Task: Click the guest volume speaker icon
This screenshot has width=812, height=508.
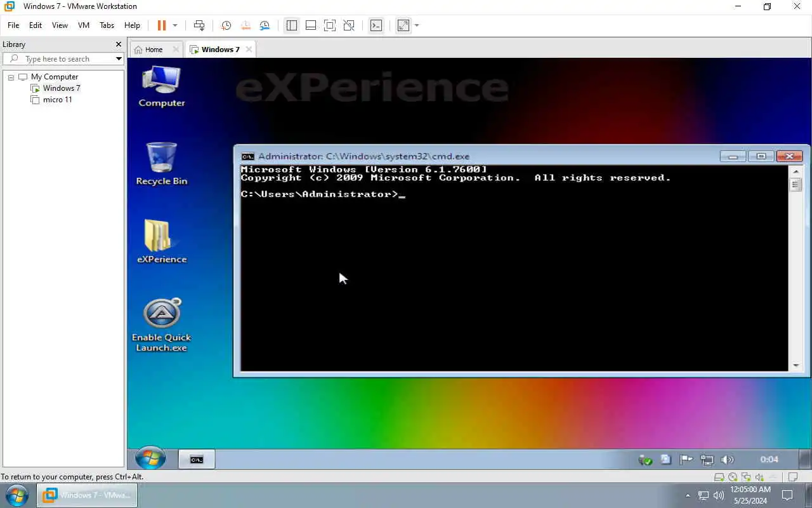Action: pyautogui.click(x=727, y=460)
